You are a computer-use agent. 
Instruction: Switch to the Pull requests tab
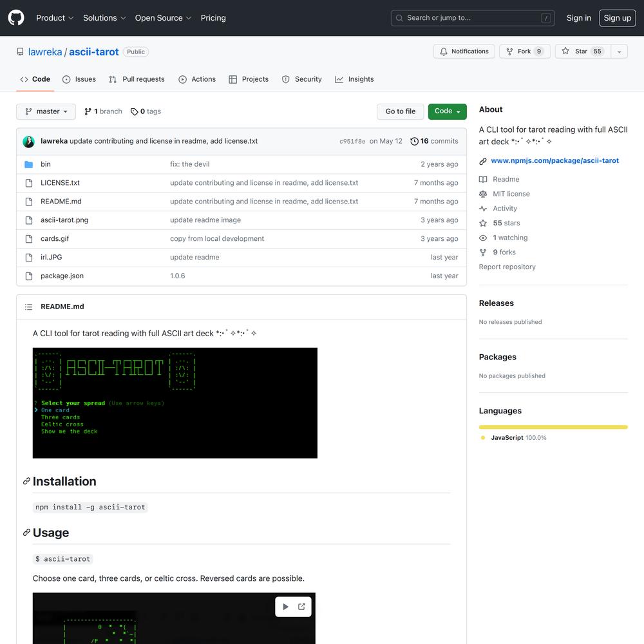pyautogui.click(x=137, y=79)
